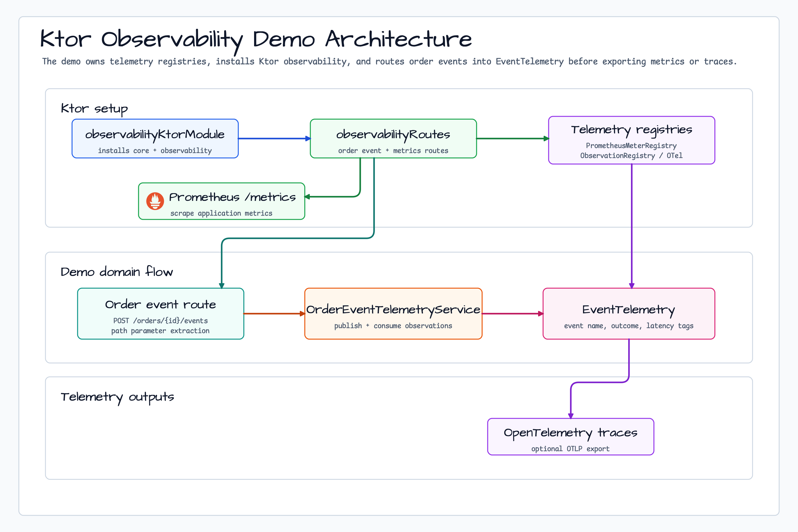The height and width of the screenshot is (532, 798).
Task: Click the 'Prometheus /metrics' title text
Action: 232,197
